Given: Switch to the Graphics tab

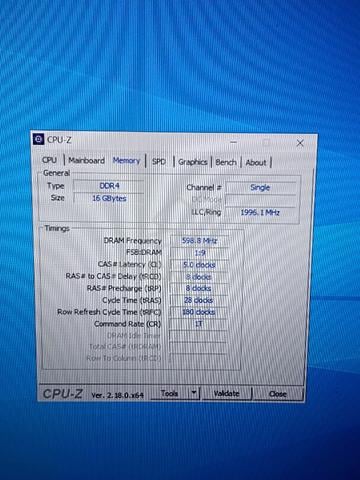Looking at the screenshot, I should pos(193,162).
